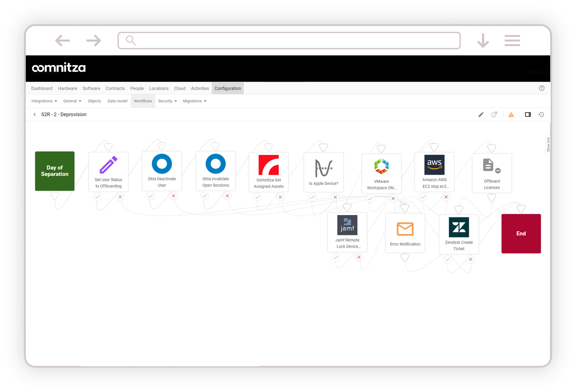This screenshot has height=392, width=576.
Task: Go back using arrow beside S2R - 2 - Deprovision
Action: click(35, 114)
